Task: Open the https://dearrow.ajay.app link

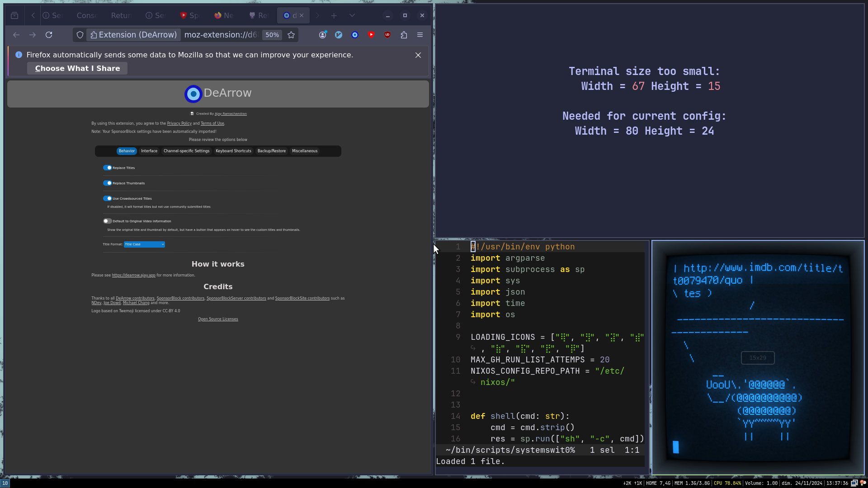Action: [133, 275]
